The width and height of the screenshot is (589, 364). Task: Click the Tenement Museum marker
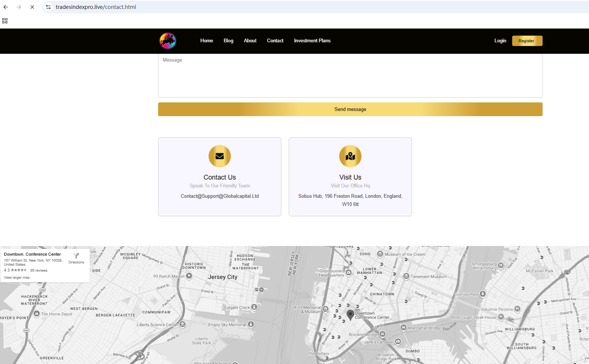coord(406,276)
